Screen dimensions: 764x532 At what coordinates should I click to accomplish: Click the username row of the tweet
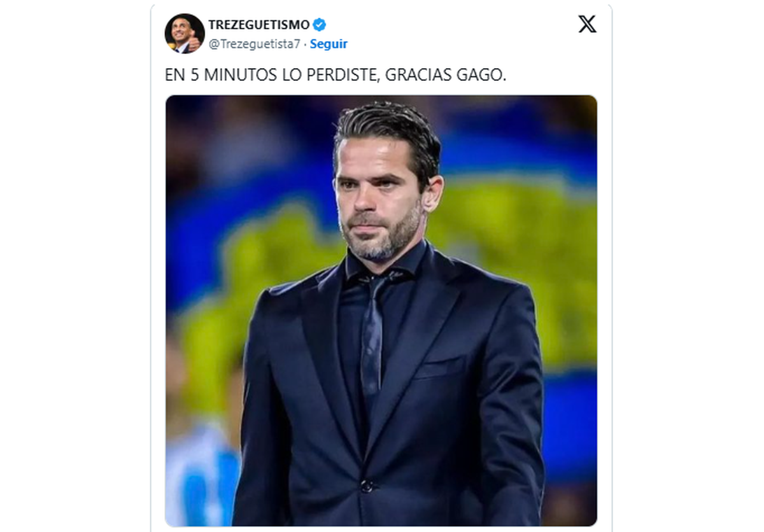pyautogui.click(x=255, y=32)
